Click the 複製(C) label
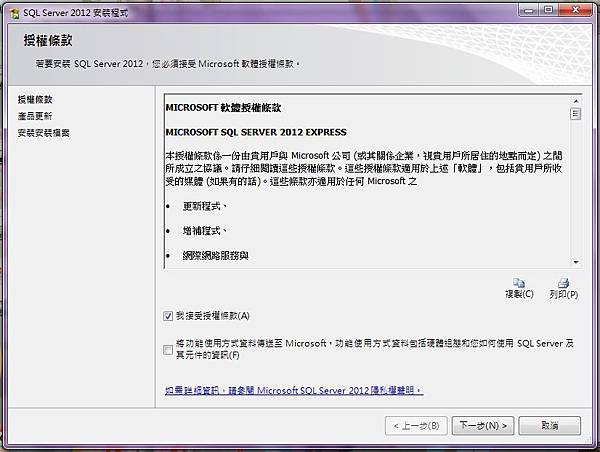Image resolution: width=600 pixels, height=452 pixels. click(519, 294)
